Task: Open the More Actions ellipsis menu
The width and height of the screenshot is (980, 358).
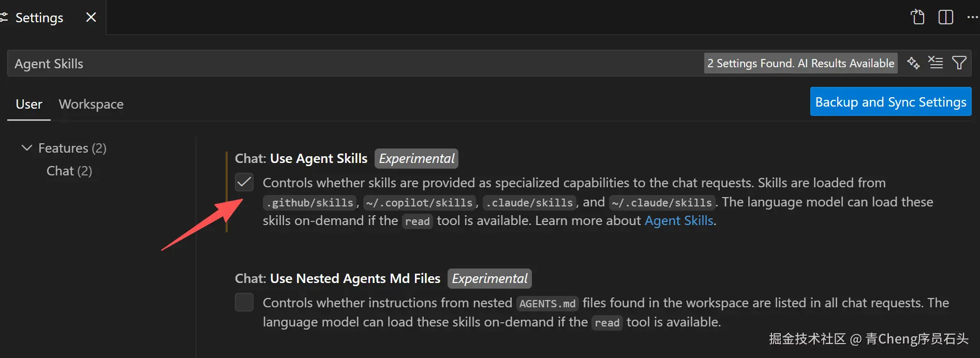Action: pos(972,17)
